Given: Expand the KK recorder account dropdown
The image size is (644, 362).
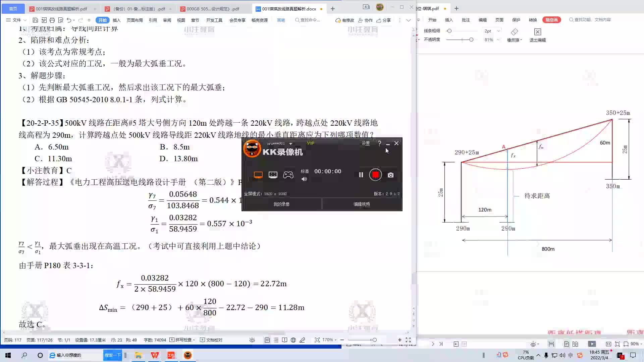Looking at the screenshot, I should pos(290,144).
